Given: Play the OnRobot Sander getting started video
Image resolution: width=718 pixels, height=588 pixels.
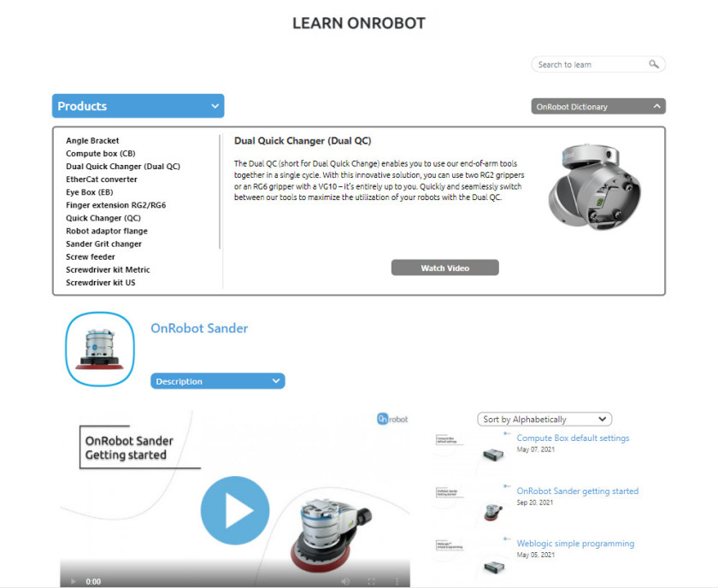Looking at the screenshot, I should (x=235, y=510).
